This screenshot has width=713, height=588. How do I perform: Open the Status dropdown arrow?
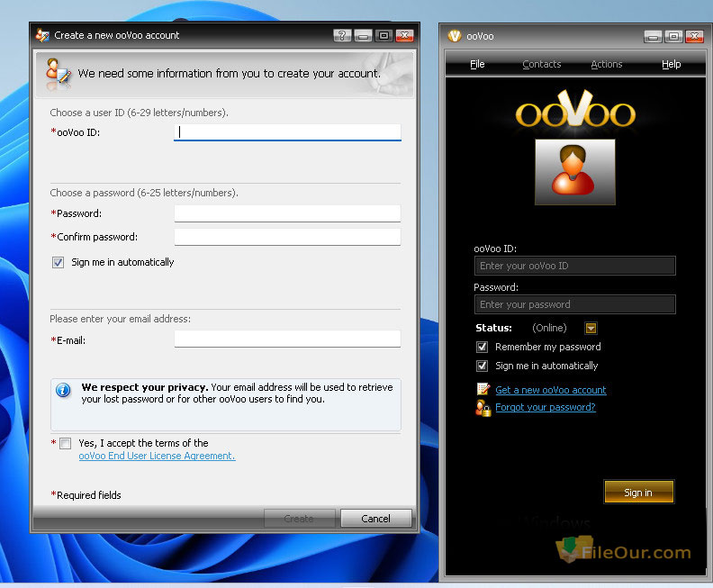click(x=591, y=328)
